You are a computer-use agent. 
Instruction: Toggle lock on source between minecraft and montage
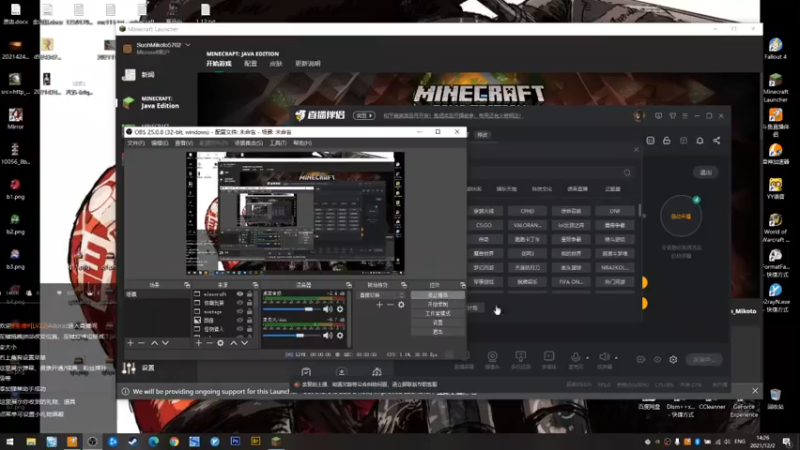tap(249, 303)
